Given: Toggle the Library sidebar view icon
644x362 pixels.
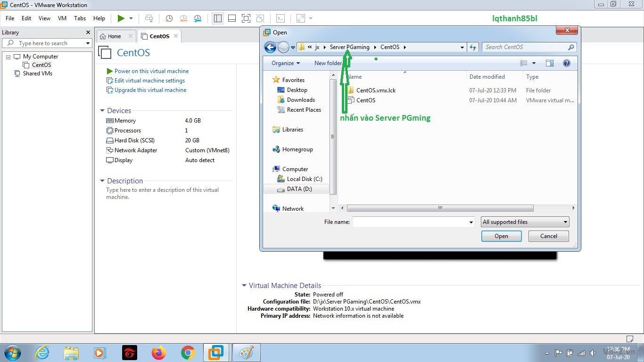Looking at the screenshot, I should [217, 18].
